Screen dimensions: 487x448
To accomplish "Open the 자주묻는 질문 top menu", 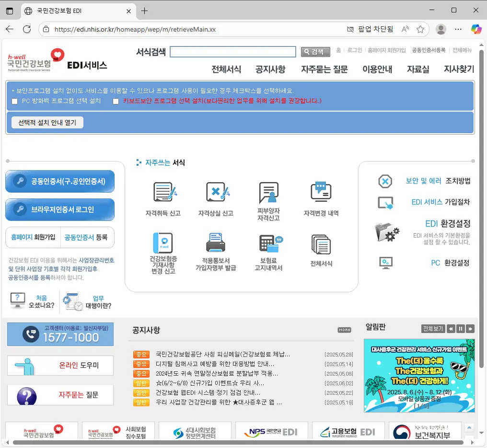I will click(324, 69).
